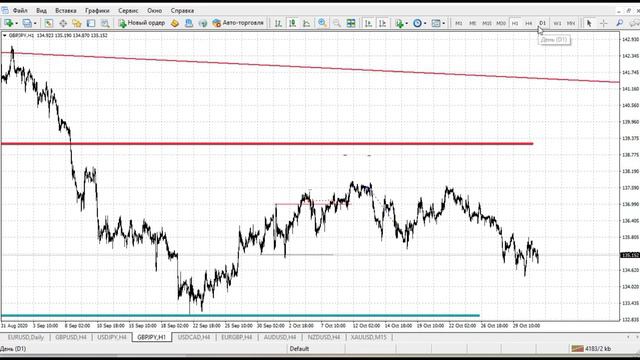Switch to the USDCAD,H4 chart tab
The width and height of the screenshot is (640, 360).
point(194,338)
